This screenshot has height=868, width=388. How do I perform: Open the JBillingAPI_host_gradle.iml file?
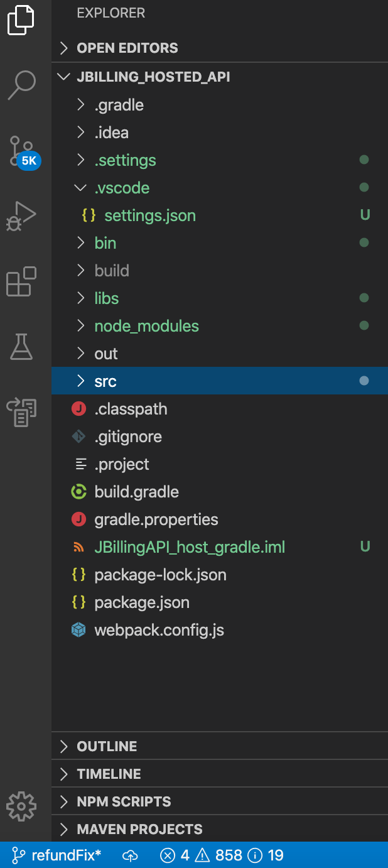coord(190,546)
